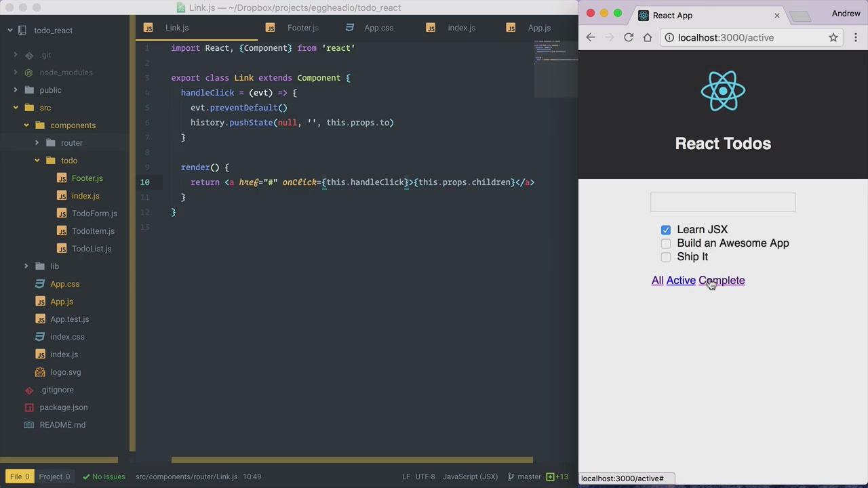Click the CSS icon next to App.css in tree

coord(40,284)
